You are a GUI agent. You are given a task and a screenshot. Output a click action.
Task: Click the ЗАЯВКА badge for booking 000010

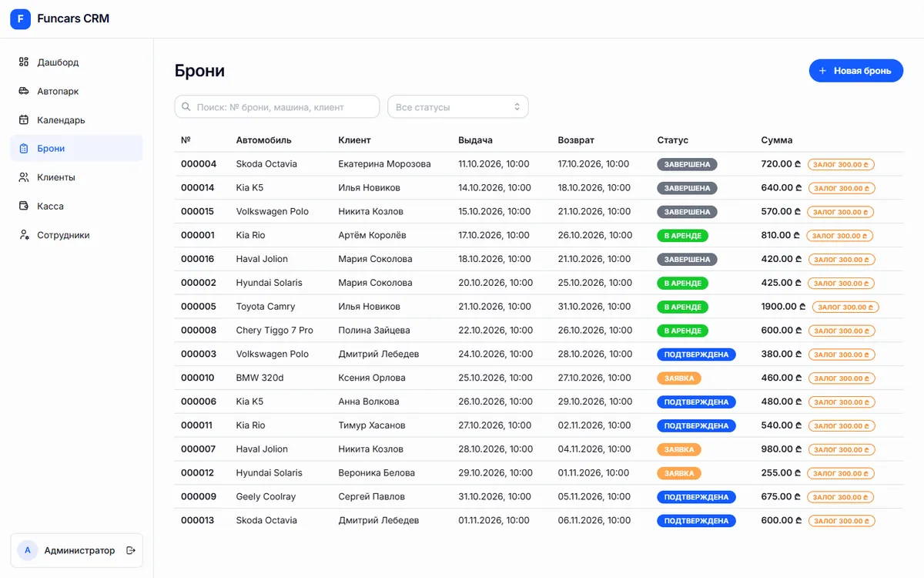point(679,378)
